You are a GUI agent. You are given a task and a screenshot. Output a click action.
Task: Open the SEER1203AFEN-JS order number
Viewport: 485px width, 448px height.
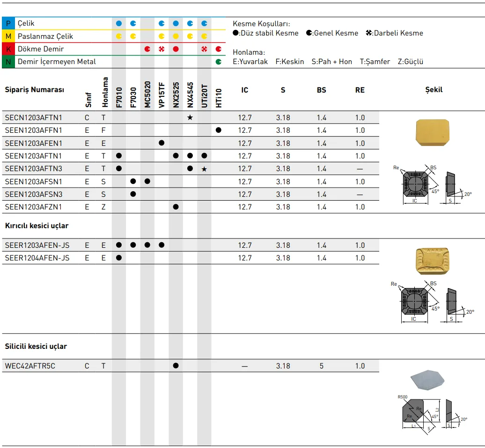[x=37, y=245]
